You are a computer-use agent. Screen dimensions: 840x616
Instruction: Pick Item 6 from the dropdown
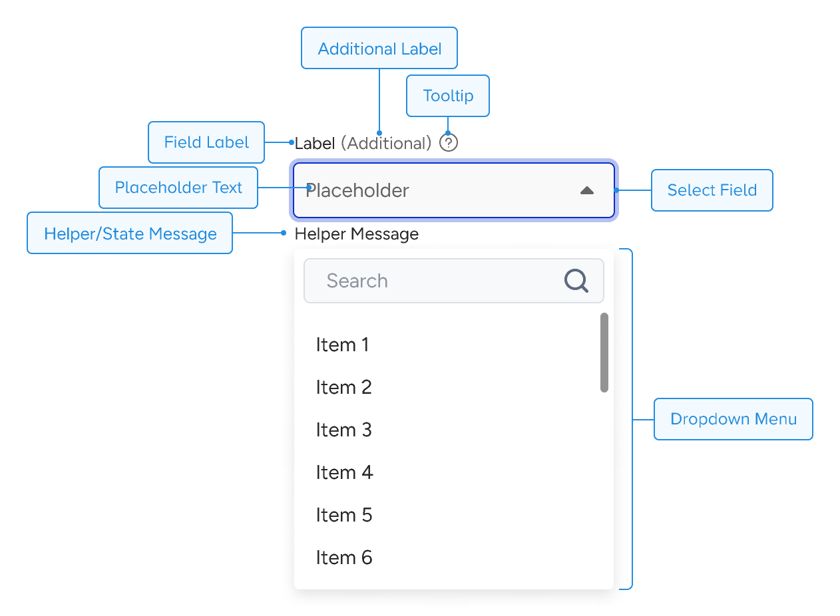[344, 557]
